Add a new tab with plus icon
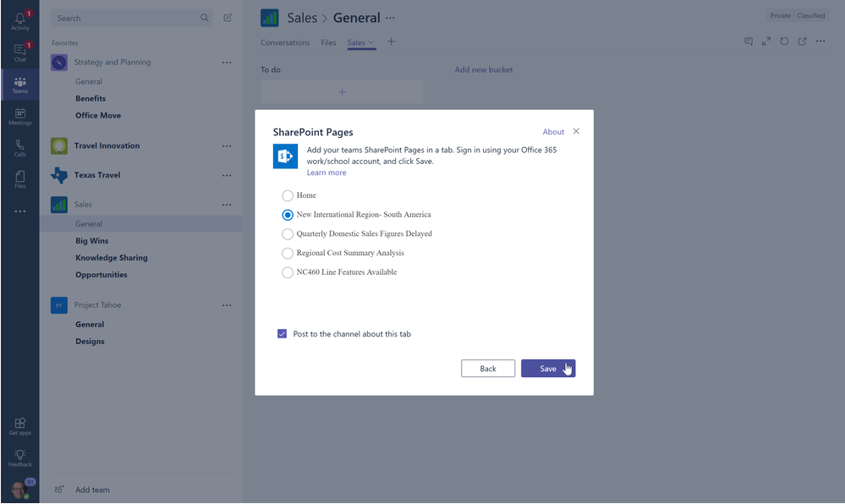The width and height of the screenshot is (845, 504). (392, 41)
